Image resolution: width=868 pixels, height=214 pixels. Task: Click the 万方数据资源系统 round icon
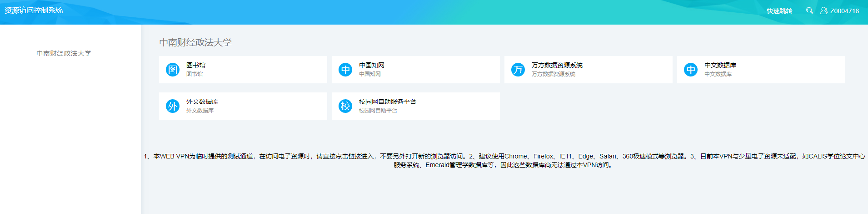pyautogui.click(x=518, y=70)
